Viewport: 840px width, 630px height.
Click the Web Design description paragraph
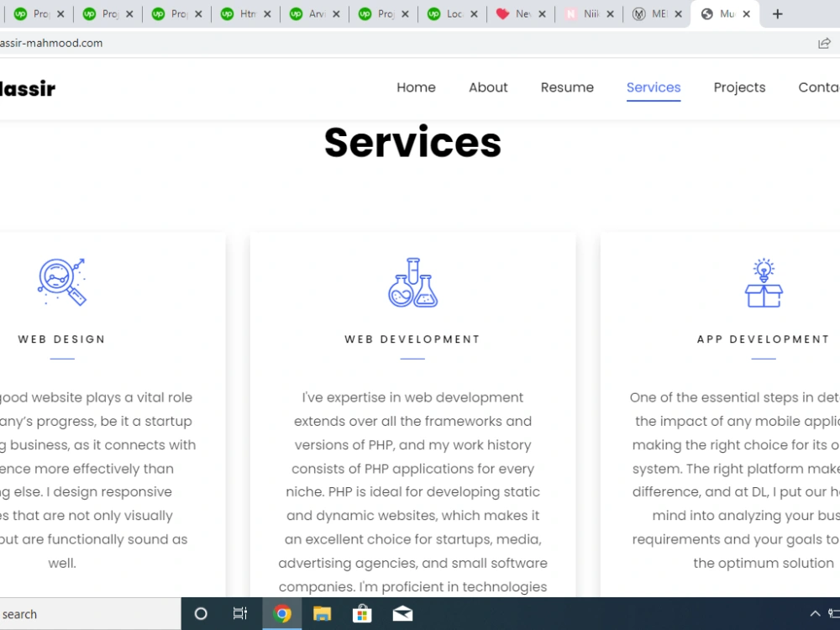[x=97, y=480]
